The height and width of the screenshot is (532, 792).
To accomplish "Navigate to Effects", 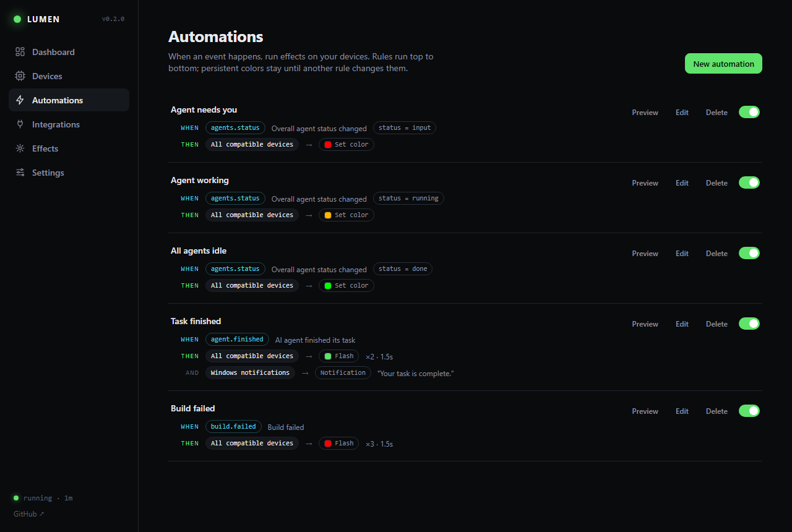I will click(69, 148).
